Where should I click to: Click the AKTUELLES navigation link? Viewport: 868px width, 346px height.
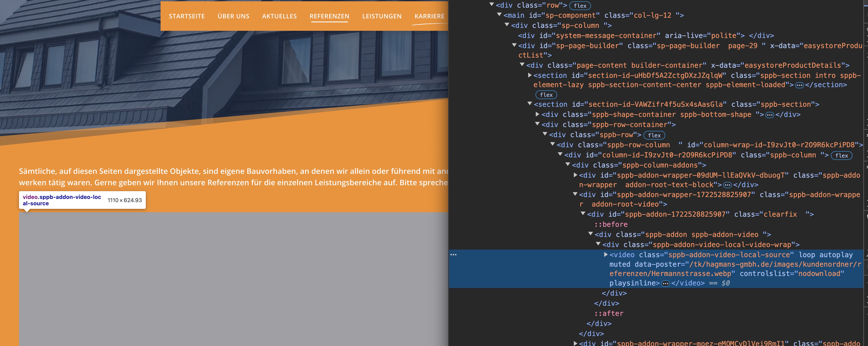(279, 16)
